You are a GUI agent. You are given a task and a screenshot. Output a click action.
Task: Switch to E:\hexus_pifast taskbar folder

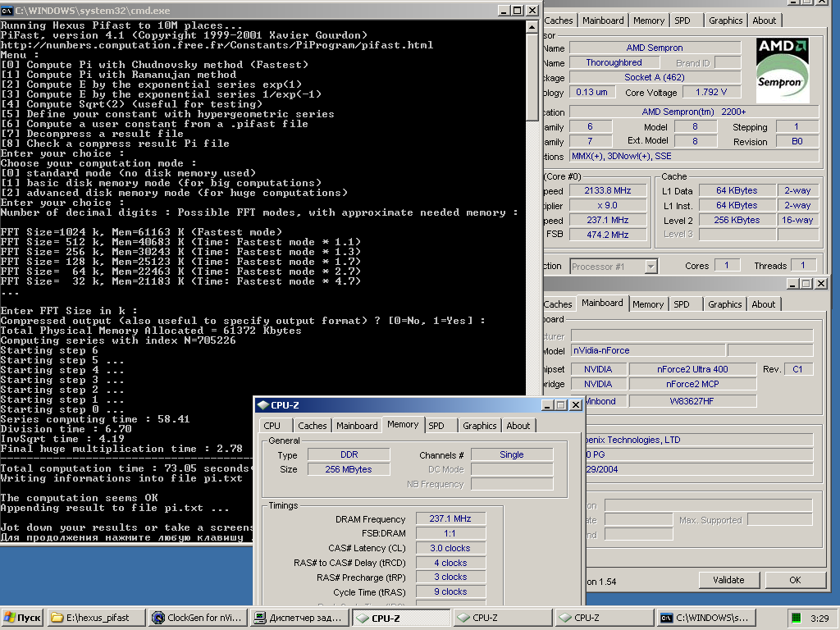[x=96, y=618]
